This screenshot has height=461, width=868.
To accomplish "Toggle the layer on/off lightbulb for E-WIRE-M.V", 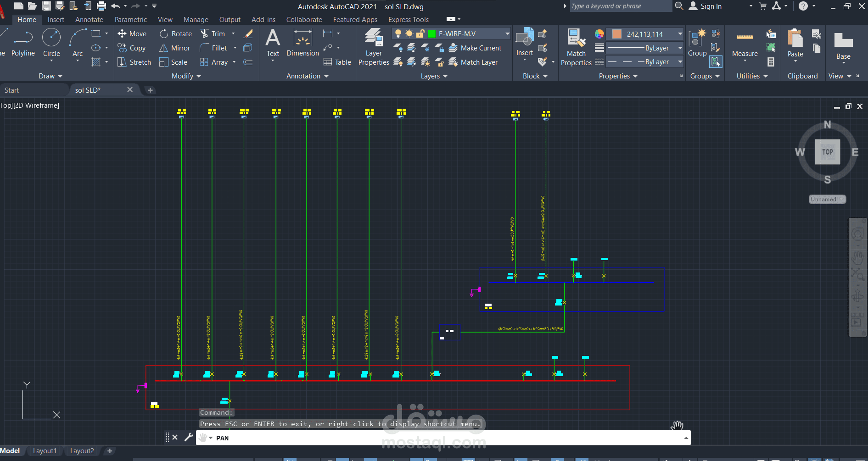I will coord(398,33).
